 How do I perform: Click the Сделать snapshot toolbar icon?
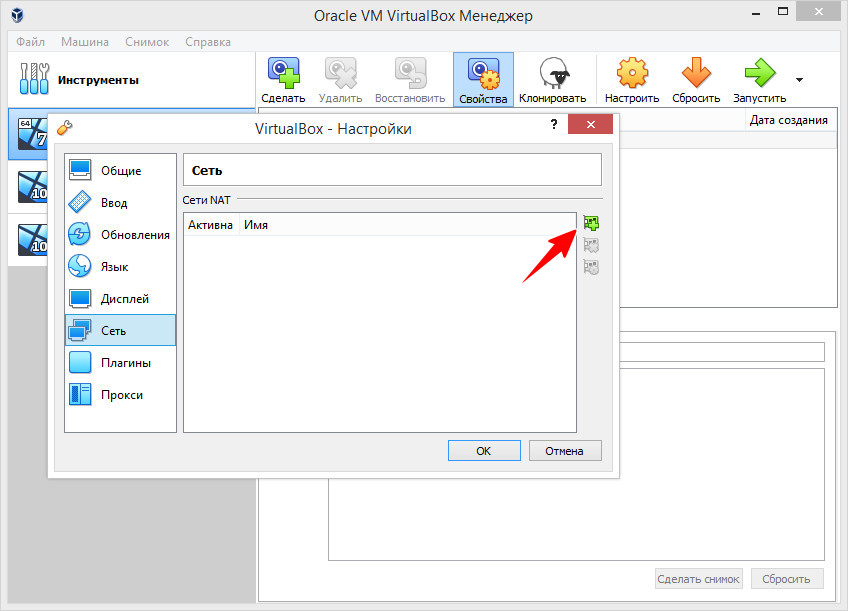click(283, 79)
